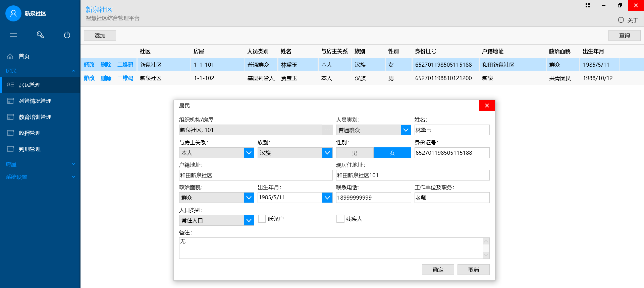Click the 关于 info icon
644x288 pixels.
621,20
